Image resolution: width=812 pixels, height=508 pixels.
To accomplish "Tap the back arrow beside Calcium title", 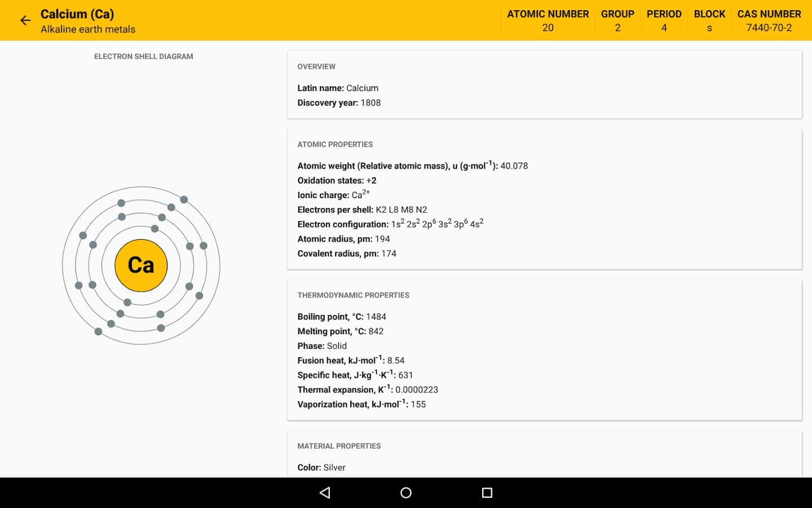I will click(x=25, y=21).
